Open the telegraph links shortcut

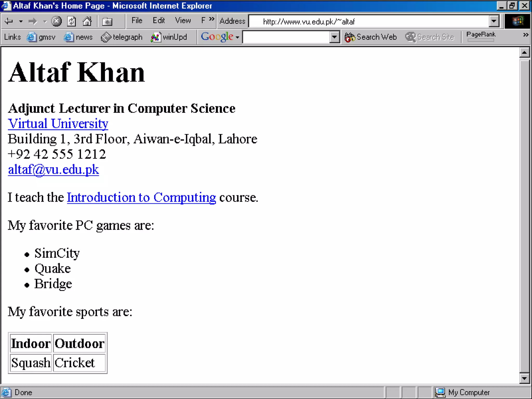(122, 37)
